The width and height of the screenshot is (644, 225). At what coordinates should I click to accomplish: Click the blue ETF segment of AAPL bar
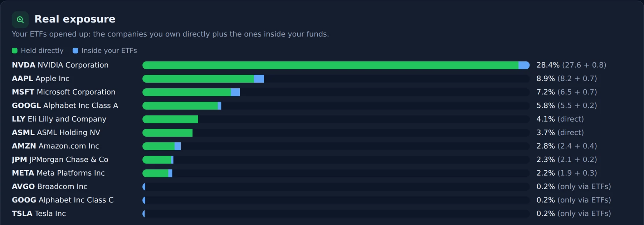tap(259, 79)
